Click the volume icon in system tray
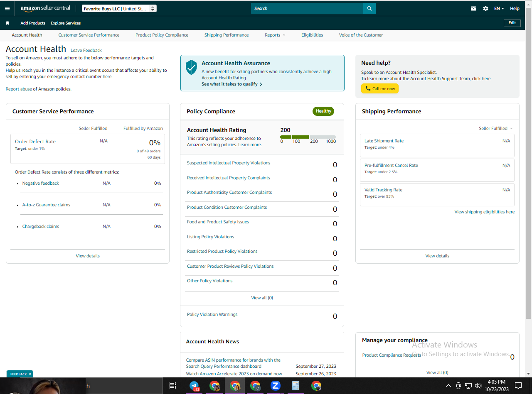 tap(478, 386)
